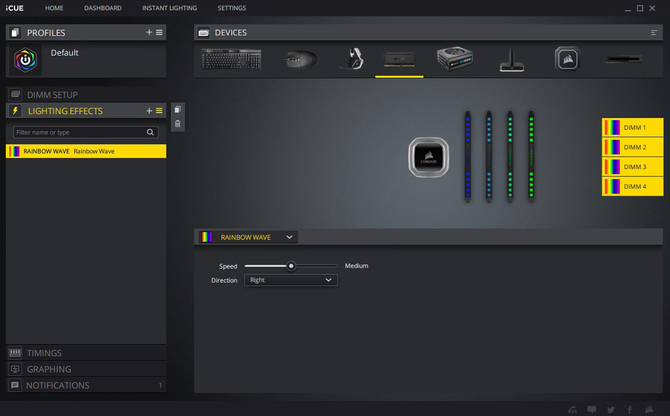This screenshot has width=670, height=416.
Task: Click the Facebook icon in footer
Action: (629, 410)
